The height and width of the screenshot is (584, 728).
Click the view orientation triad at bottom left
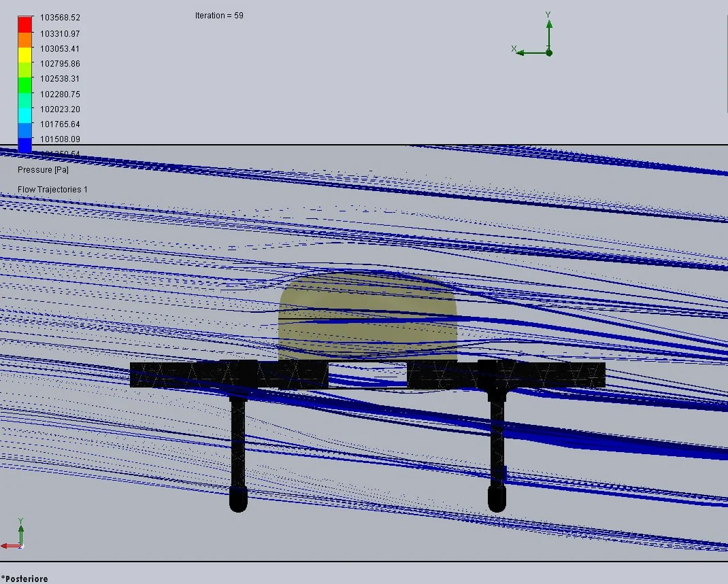[12, 534]
